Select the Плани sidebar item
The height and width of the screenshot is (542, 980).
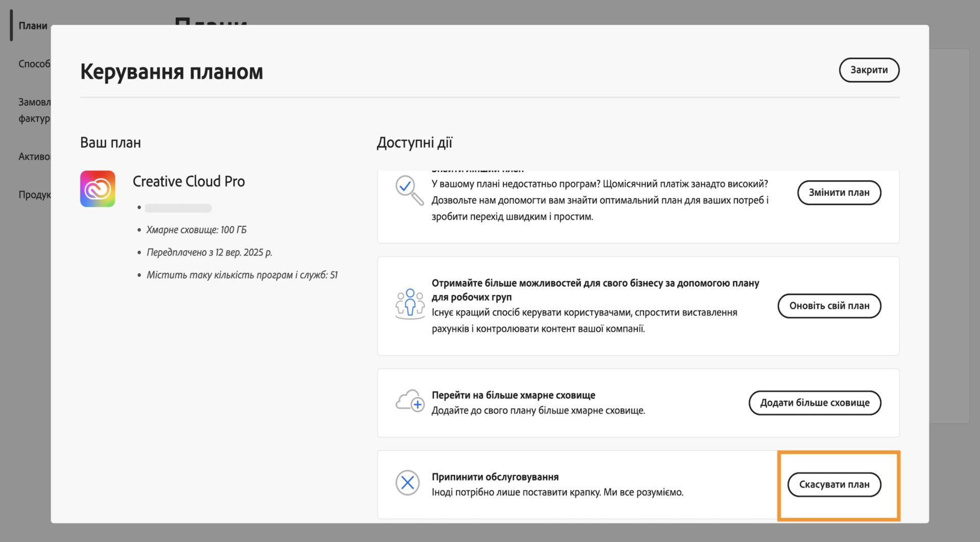pyautogui.click(x=32, y=25)
